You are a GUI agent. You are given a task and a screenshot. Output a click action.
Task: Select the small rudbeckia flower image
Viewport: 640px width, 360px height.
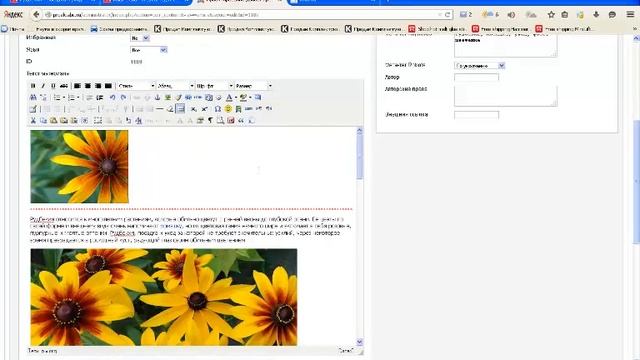click(79, 167)
